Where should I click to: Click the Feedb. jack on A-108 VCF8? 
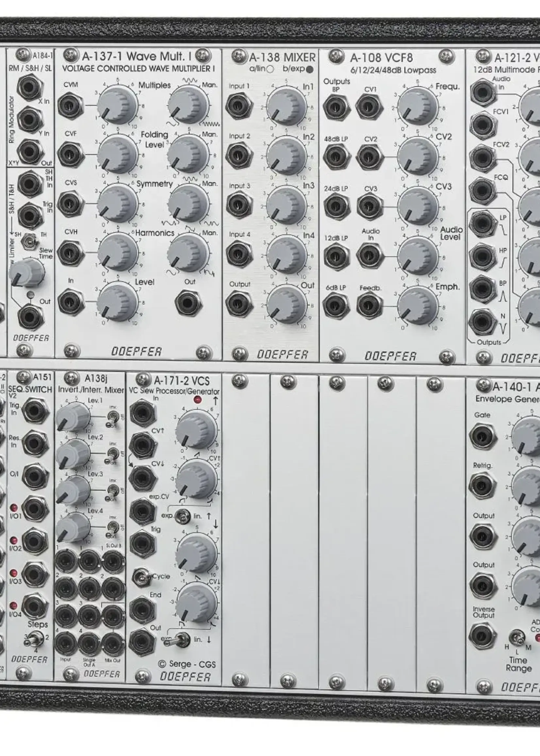[x=370, y=306]
